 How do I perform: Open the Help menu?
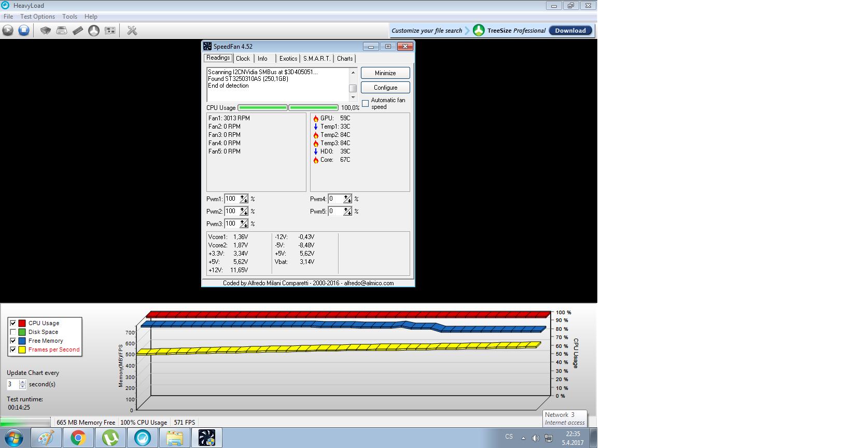(x=91, y=17)
